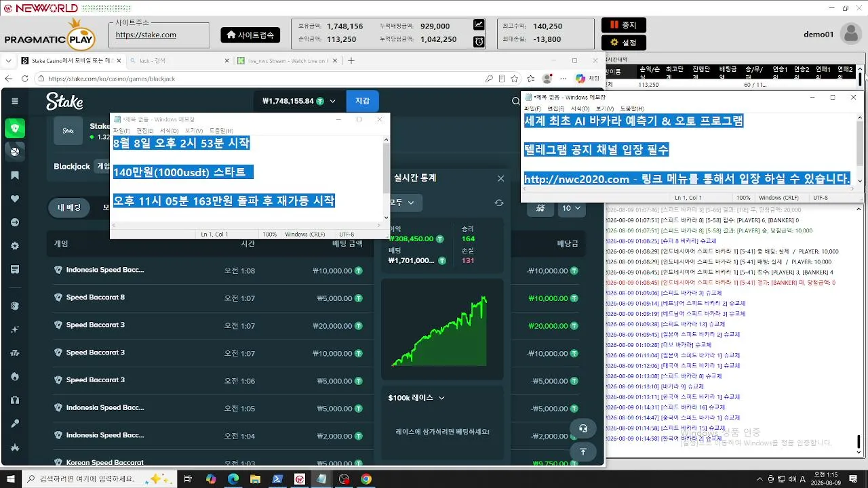Open 도움말 menu in left Notepad window
This screenshot has width=868, height=488.
[x=221, y=130]
